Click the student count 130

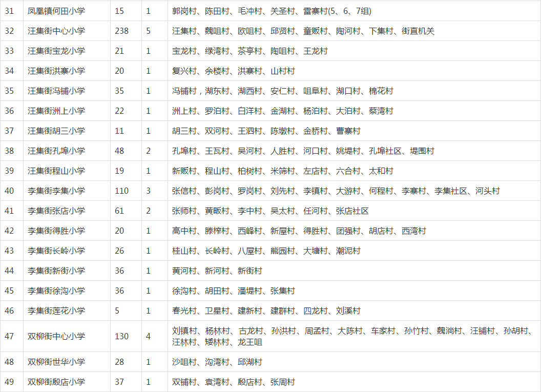(121, 336)
